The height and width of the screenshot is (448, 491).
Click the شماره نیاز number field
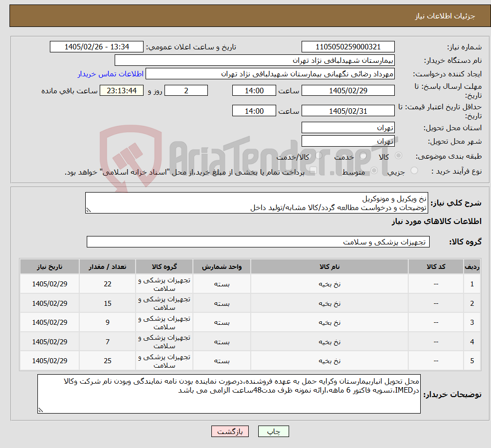348,47
